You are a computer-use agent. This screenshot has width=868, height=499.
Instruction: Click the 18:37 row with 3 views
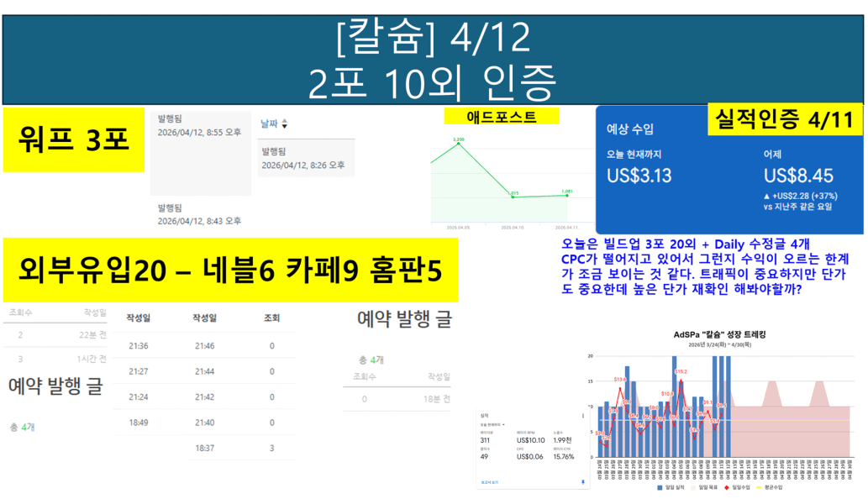coord(204,448)
